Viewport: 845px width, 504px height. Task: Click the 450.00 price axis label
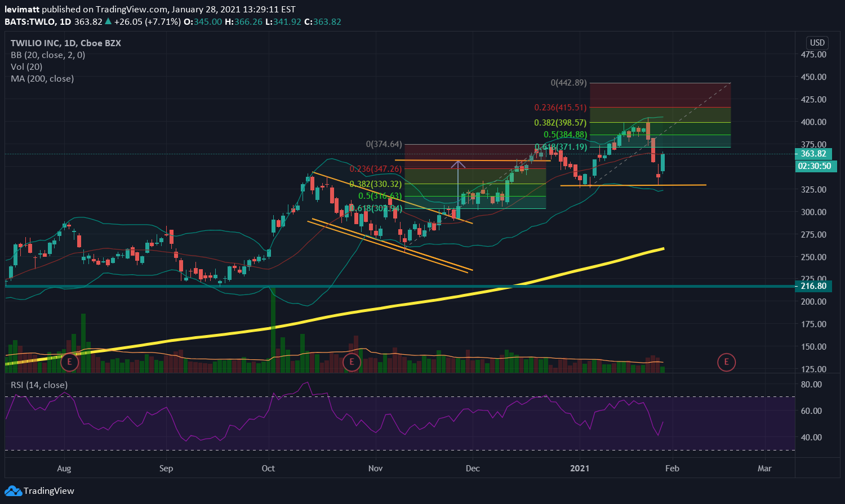(x=813, y=77)
